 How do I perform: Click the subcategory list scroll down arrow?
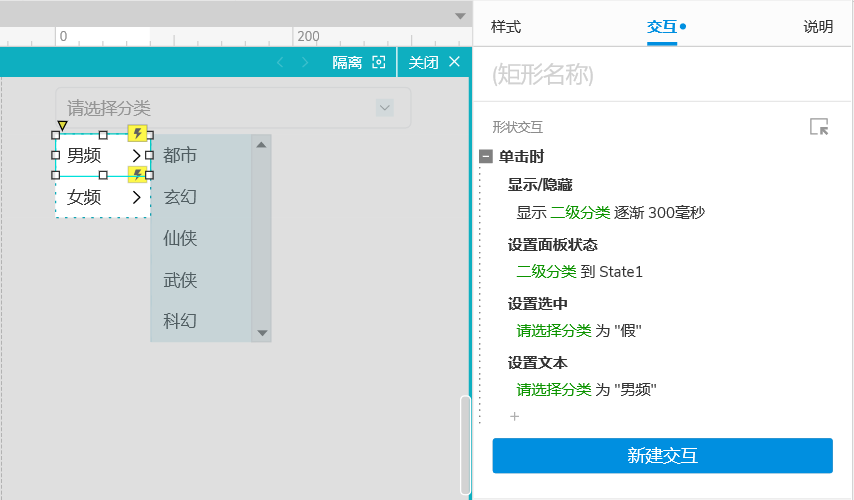[x=262, y=333]
